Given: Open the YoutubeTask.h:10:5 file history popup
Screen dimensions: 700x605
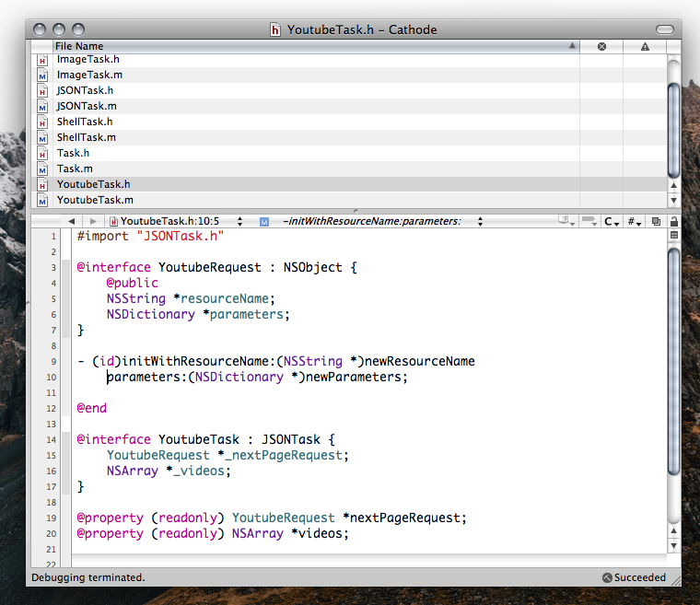Looking at the screenshot, I should (176, 221).
